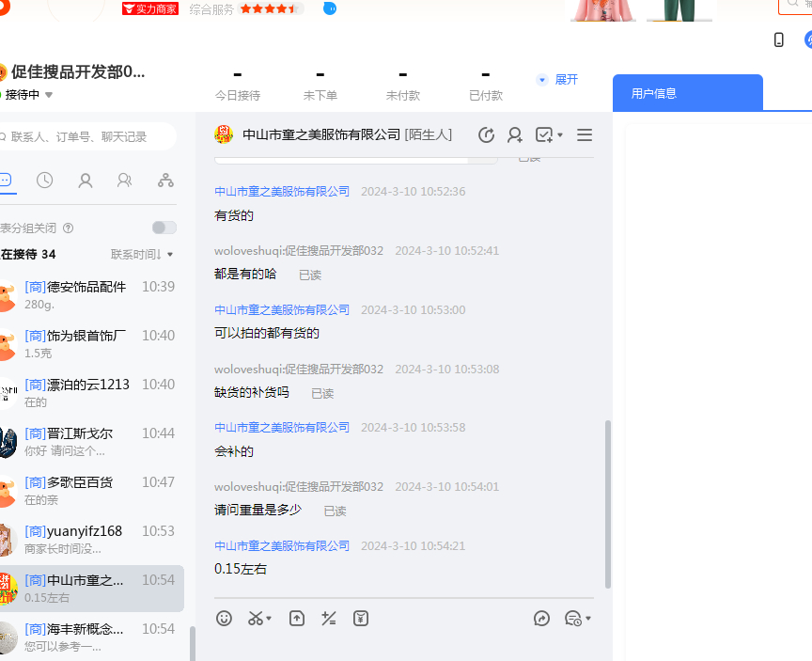
Task: Open the hamburger menu in chat header
Action: click(585, 134)
